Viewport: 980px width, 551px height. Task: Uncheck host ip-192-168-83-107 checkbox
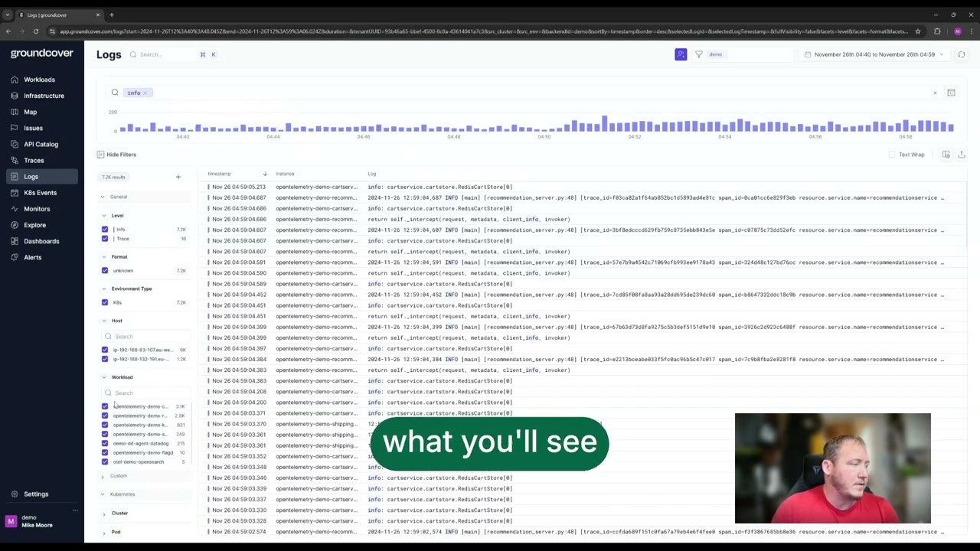pos(105,350)
